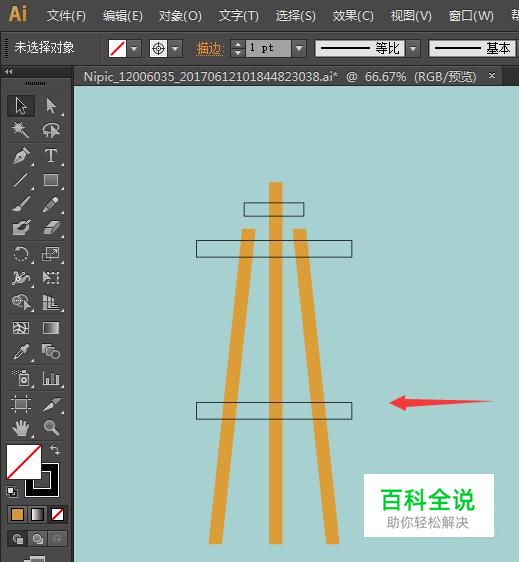Select the Type tool
The width and height of the screenshot is (519, 562).
point(51,156)
